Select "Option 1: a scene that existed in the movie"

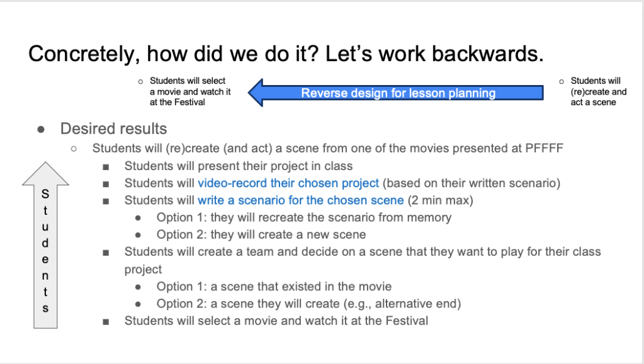[x=274, y=287]
